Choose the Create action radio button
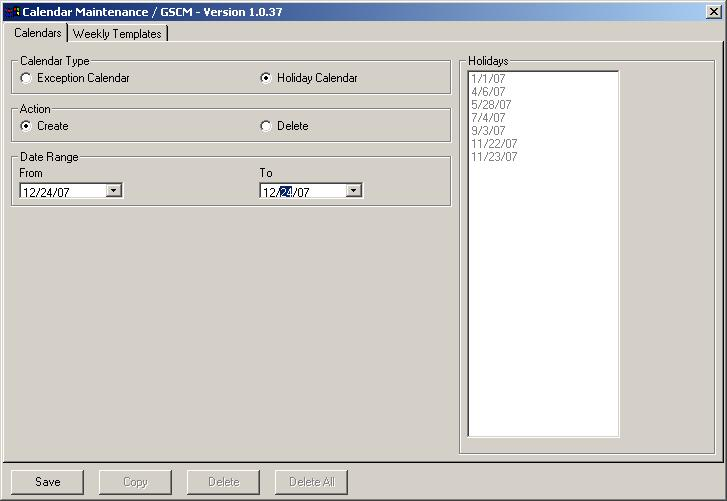 click(x=26, y=126)
